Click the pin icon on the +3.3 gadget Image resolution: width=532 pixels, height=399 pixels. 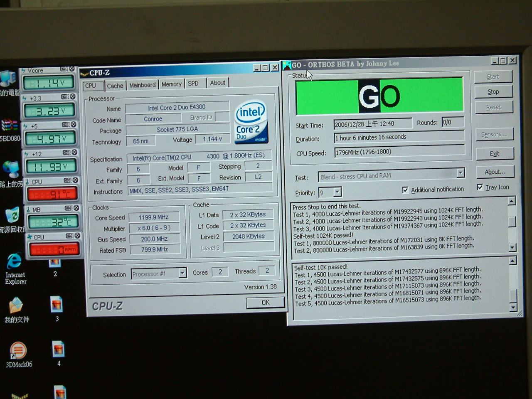64,96
